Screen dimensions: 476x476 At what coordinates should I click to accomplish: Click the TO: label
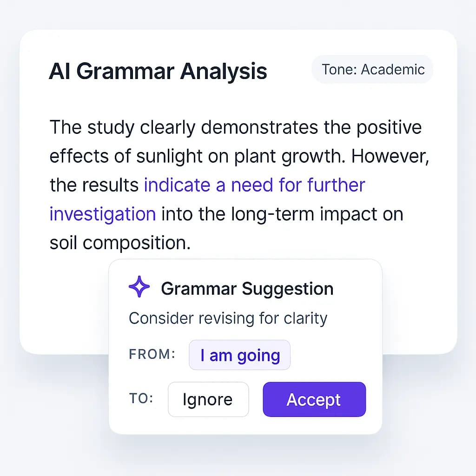(x=141, y=399)
